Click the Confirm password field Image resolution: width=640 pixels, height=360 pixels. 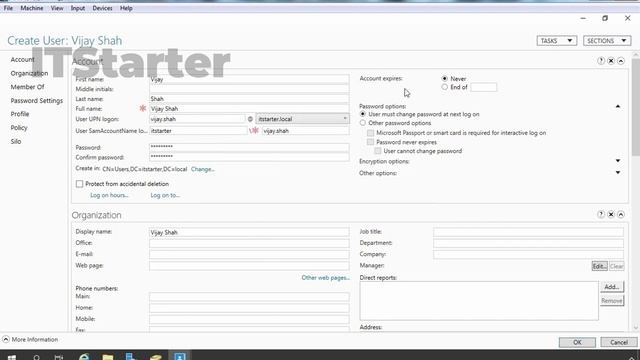click(x=249, y=157)
